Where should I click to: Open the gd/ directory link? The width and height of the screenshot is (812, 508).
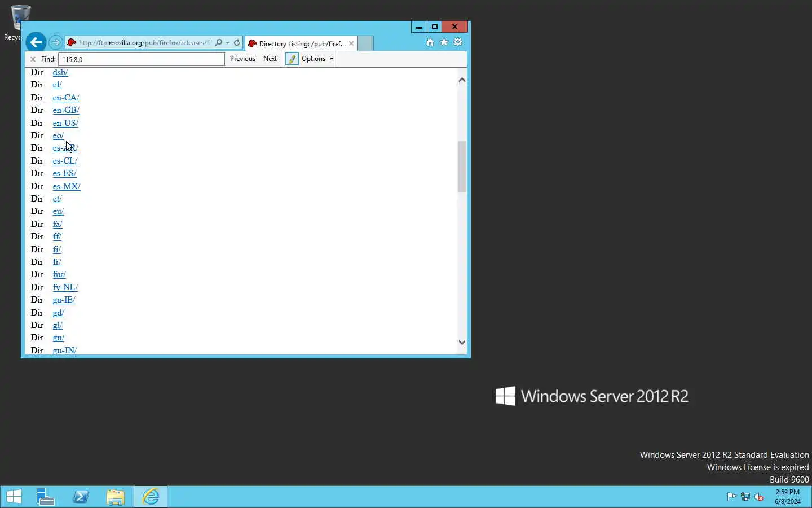coord(58,313)
